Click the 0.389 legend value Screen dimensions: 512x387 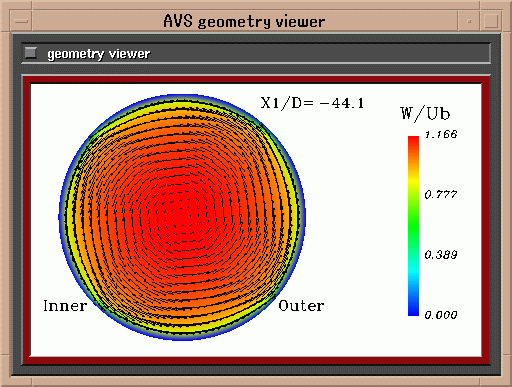[441, 255]
